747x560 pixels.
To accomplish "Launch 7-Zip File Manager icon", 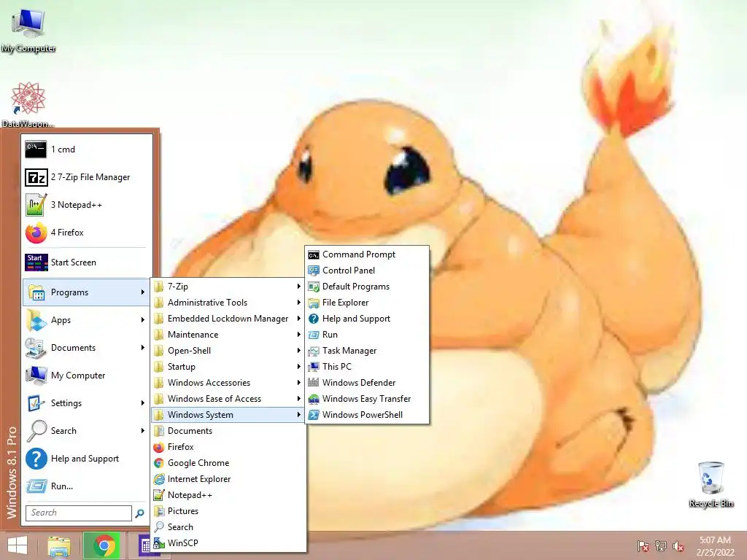I will pyautogui.click(x=36, y=177).
